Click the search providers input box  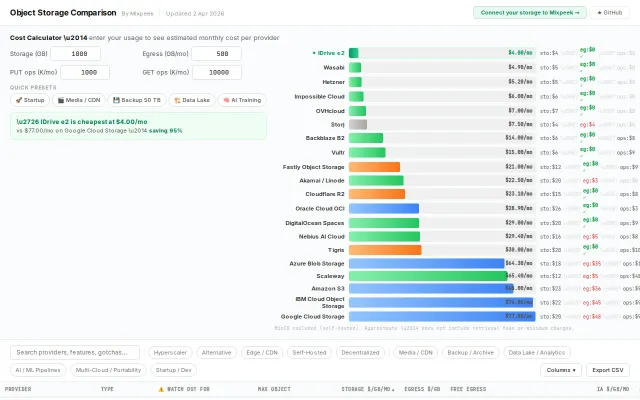[75, 352]
